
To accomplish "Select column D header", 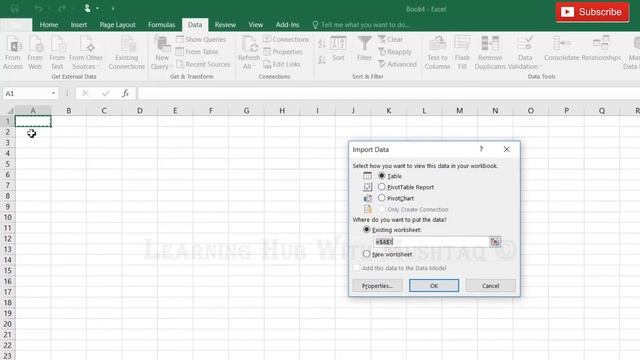I will pos(140,111).
